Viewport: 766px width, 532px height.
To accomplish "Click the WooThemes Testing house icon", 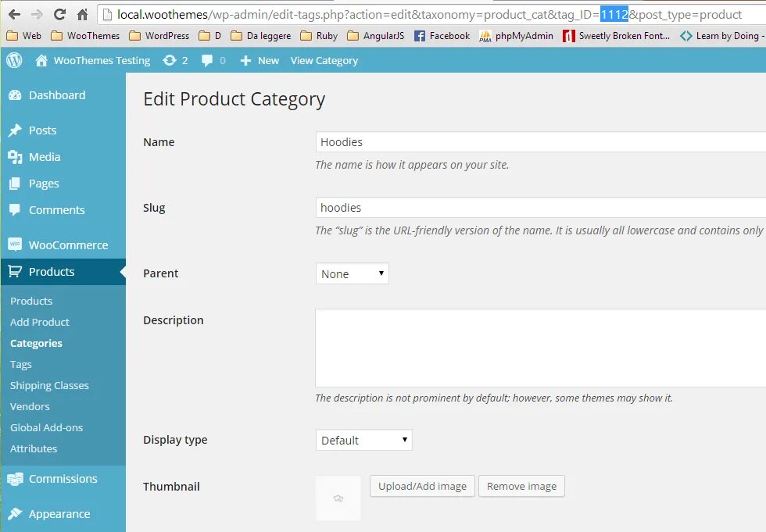I will [x=41, y=60].
